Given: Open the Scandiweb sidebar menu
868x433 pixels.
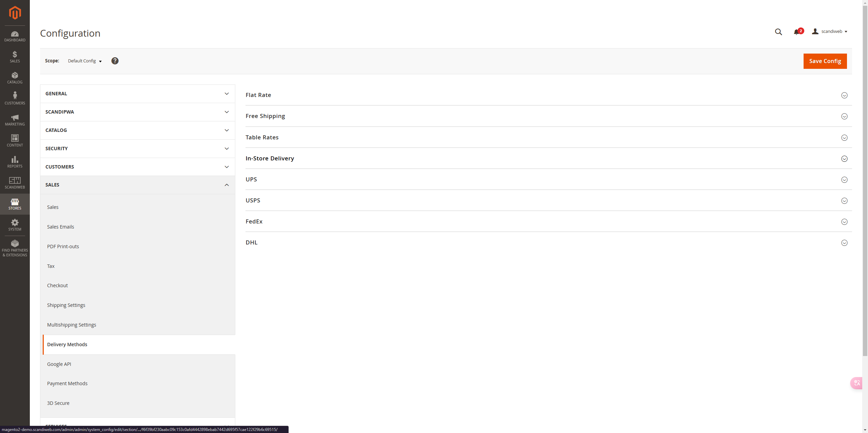Looking at the screenshot, I should pos(15,183).
